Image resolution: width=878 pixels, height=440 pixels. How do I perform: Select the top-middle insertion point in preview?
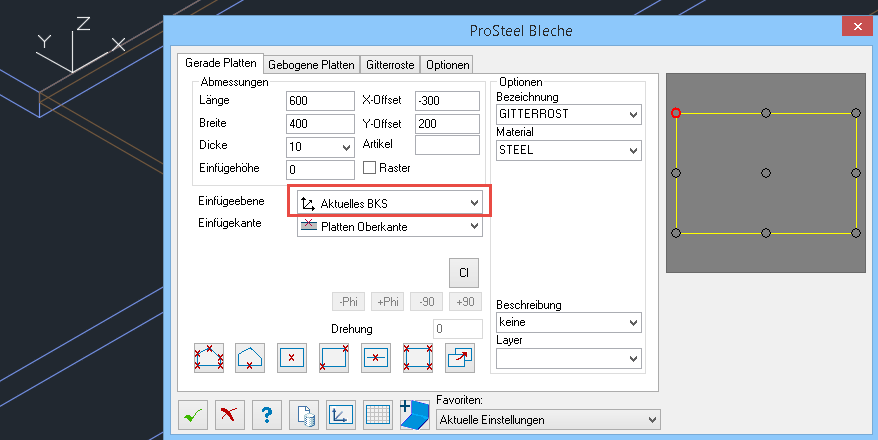766,113
